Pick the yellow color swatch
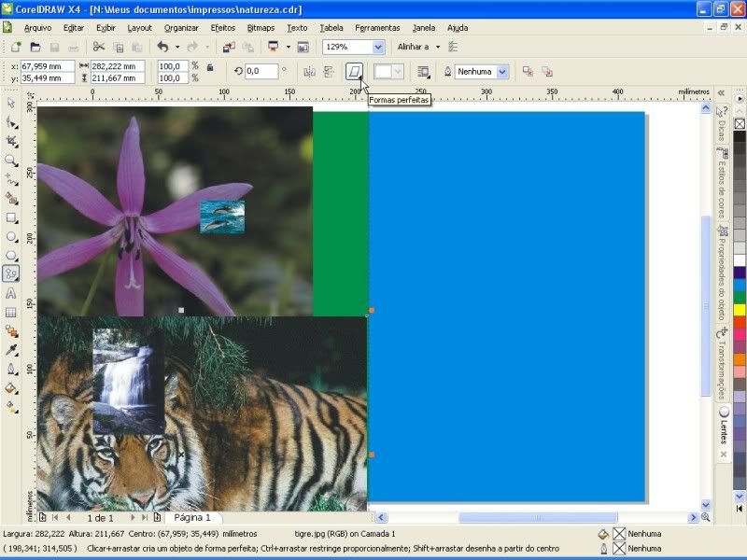Viewport: 747px width, 560px height. (x=740, y=310)
